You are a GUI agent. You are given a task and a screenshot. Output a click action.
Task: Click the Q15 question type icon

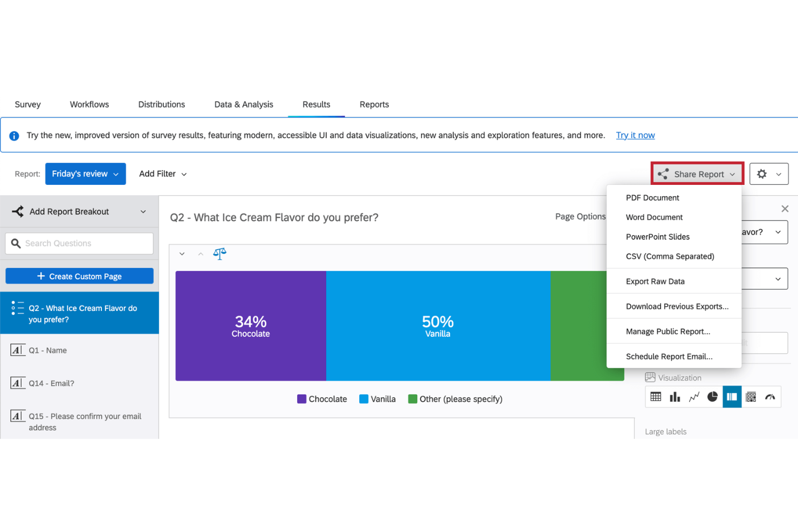(18, 416)
